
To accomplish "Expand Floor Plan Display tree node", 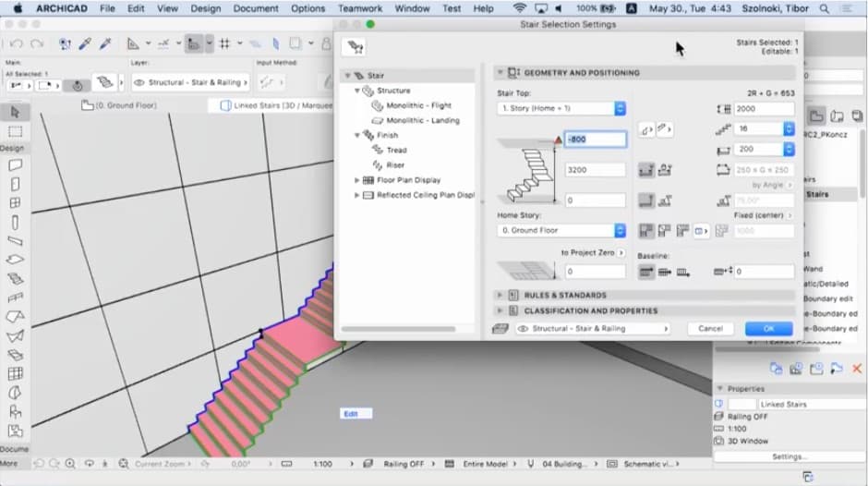I will 357,180.
